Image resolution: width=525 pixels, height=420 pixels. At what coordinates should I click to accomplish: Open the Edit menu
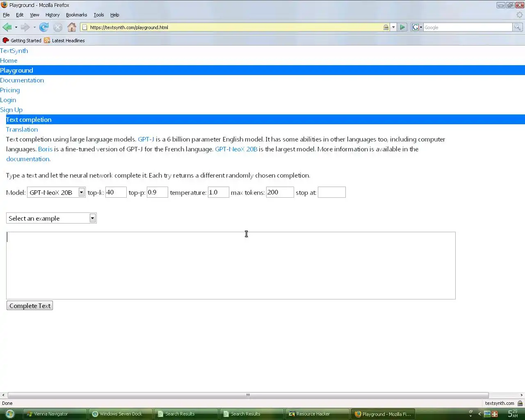click(x=20, y=15)
